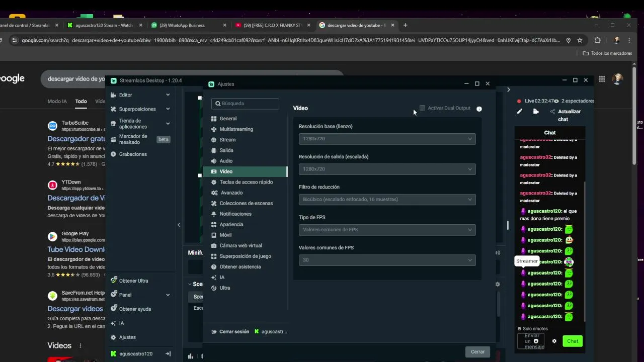
Task: Open Valores comunes de FPS dropdown
Action: 387,260
